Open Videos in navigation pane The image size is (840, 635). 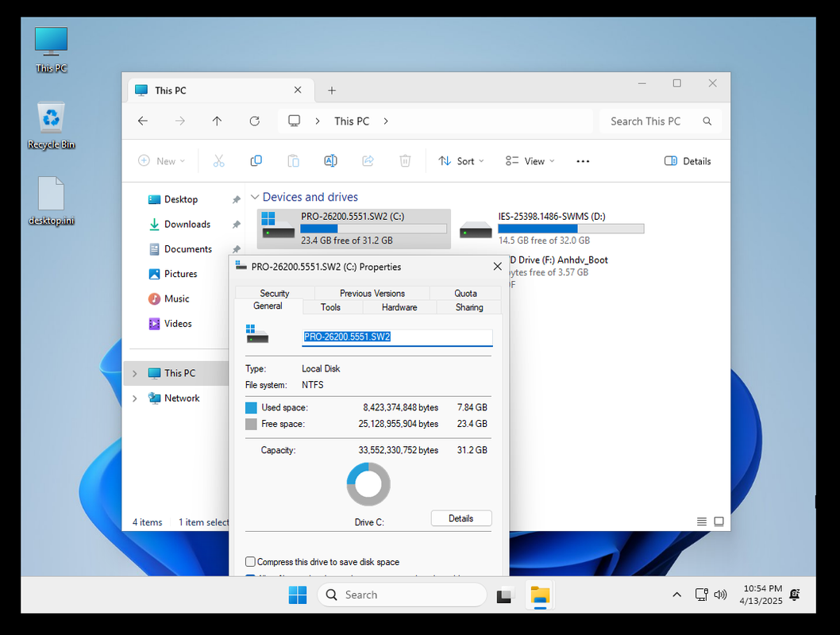[178, 323]
